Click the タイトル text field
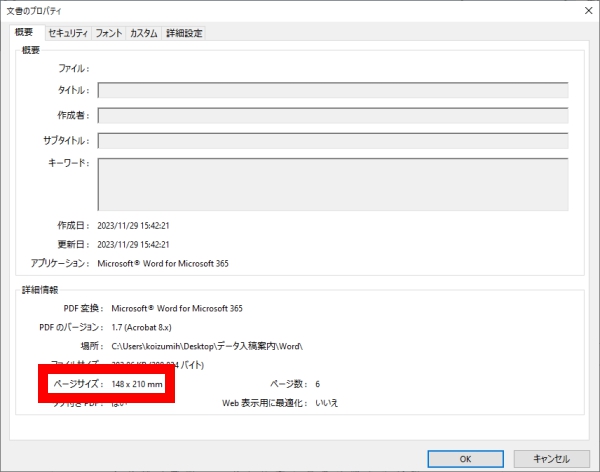Screen dimensions: 600x472 pos(332,90)
